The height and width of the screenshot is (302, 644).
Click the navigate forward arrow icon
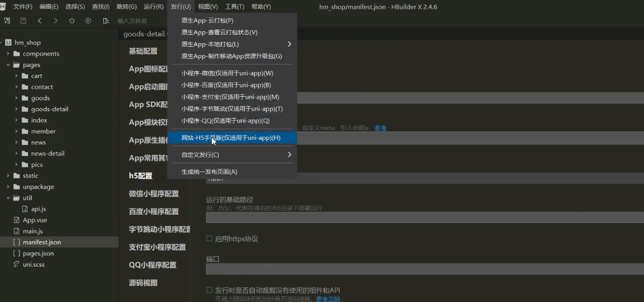coord(56,21)
